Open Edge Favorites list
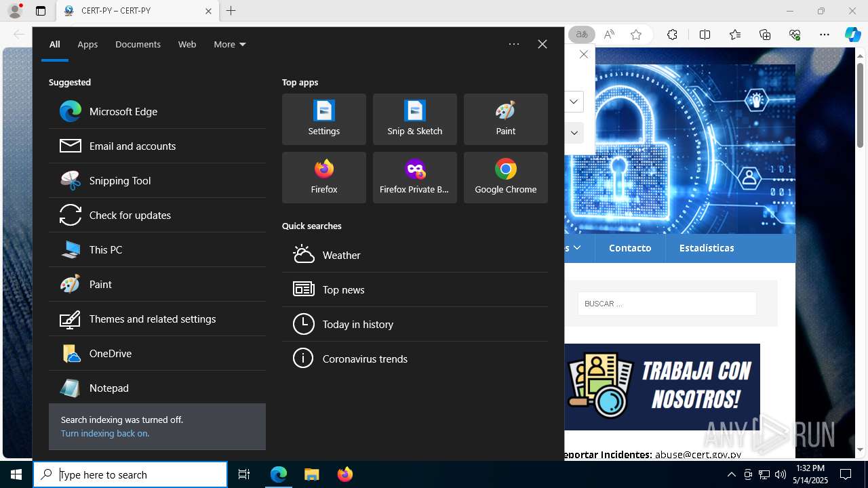The image size is (868, 488). click(x=735, y=35)
